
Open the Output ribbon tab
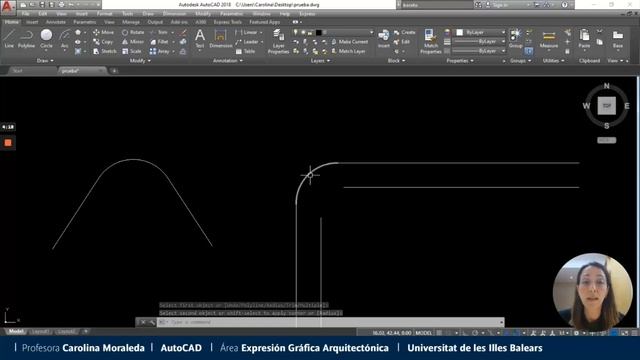tap(155, 22)
